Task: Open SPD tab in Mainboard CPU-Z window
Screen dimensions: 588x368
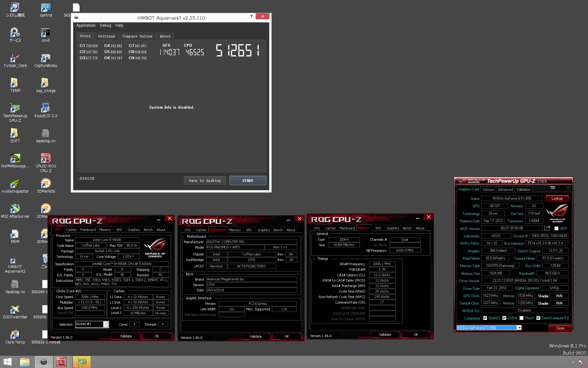Action: (249, 230)
